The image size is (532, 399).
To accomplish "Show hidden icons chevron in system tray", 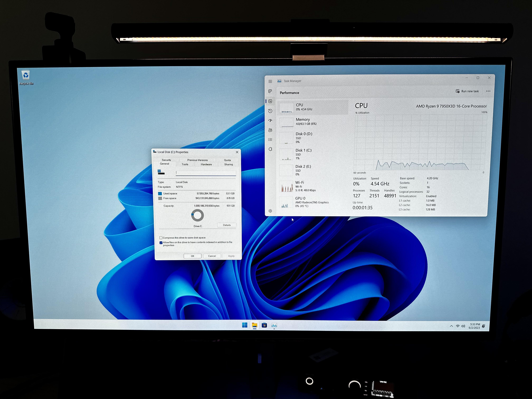I will point(451,326).
